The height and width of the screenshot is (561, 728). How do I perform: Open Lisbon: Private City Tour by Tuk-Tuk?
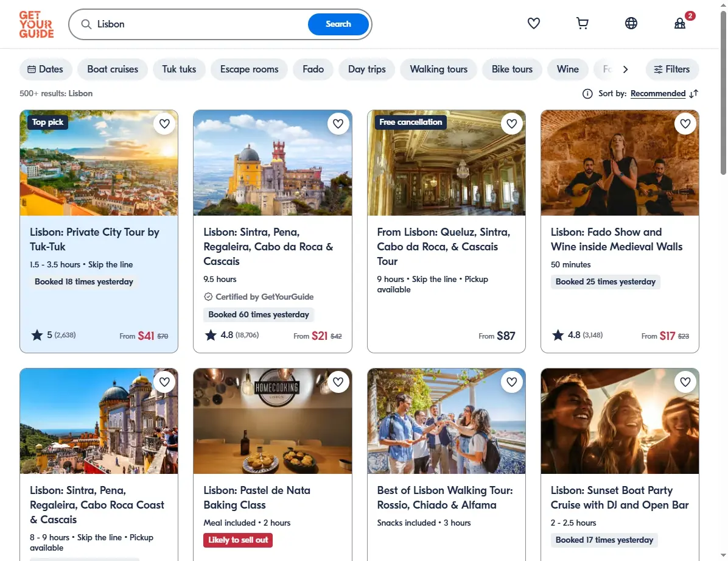coord(95,239)
